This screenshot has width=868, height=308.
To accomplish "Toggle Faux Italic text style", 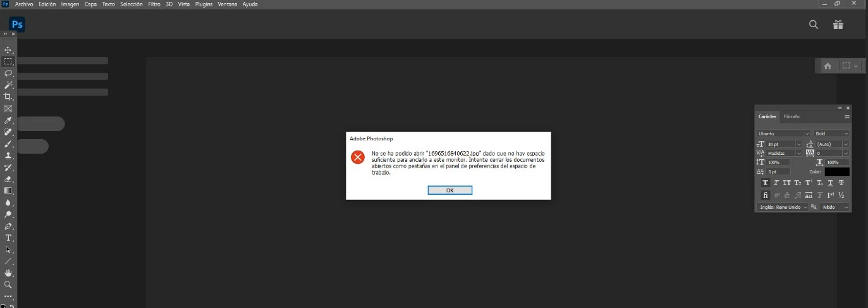I will (x=776, y=183).
